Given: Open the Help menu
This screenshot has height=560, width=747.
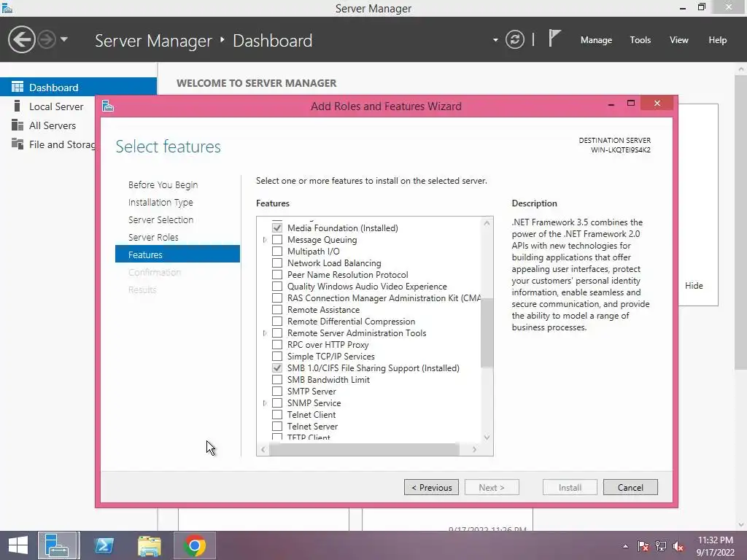Looking at the screenshot, I should pos(717,40).
